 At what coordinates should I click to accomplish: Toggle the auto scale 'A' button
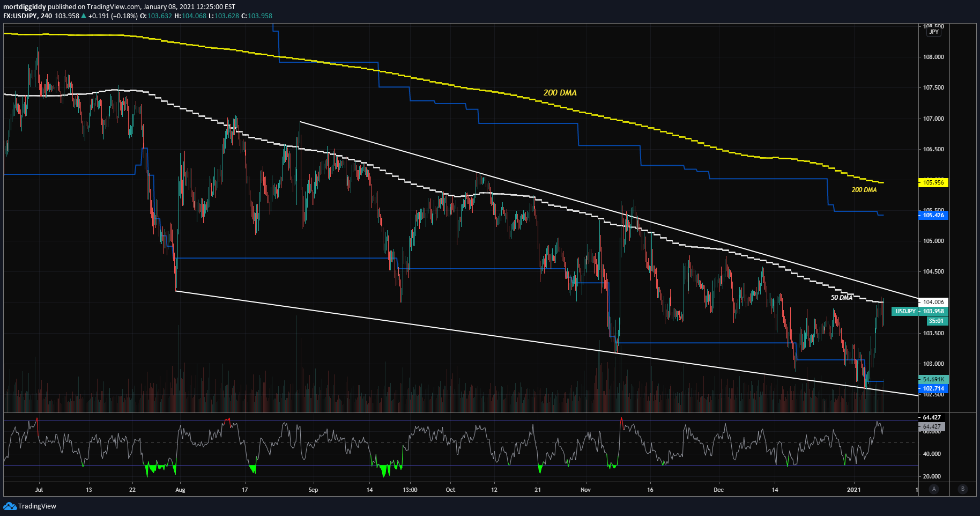point(934,489)
